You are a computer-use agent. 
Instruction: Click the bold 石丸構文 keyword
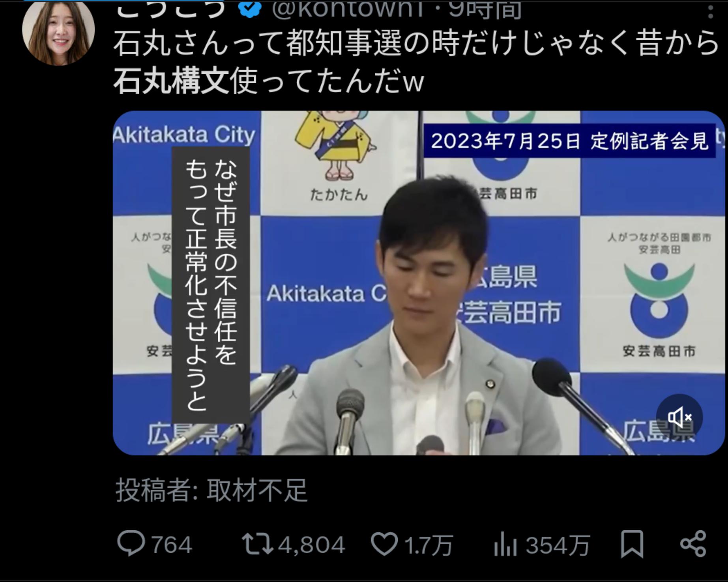tap(171, 81)
